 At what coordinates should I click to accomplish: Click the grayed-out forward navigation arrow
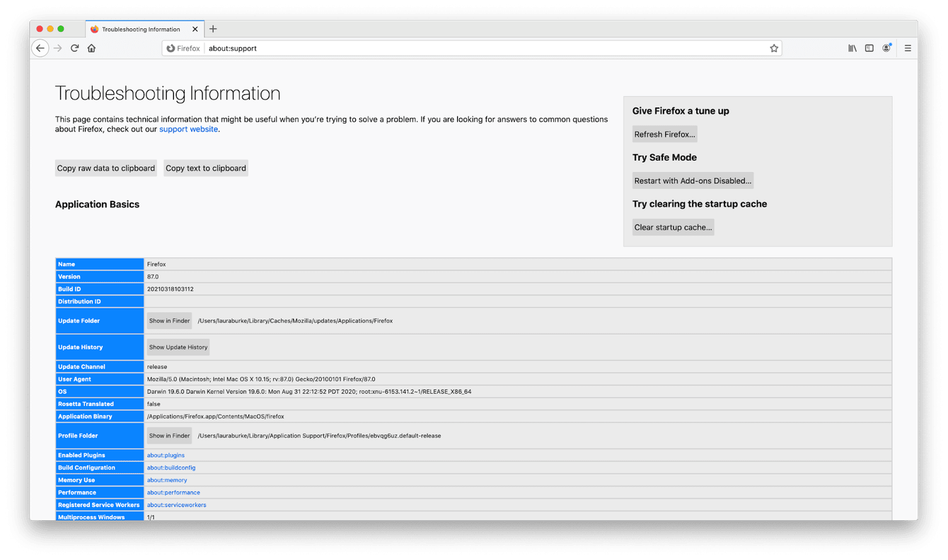[57, 48]
